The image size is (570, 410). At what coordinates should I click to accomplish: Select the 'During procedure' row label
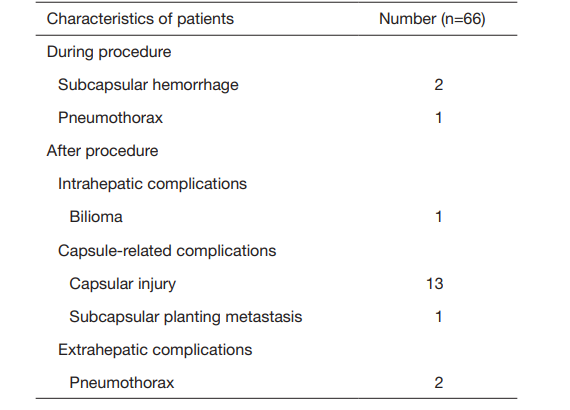(x=109, y=52)
